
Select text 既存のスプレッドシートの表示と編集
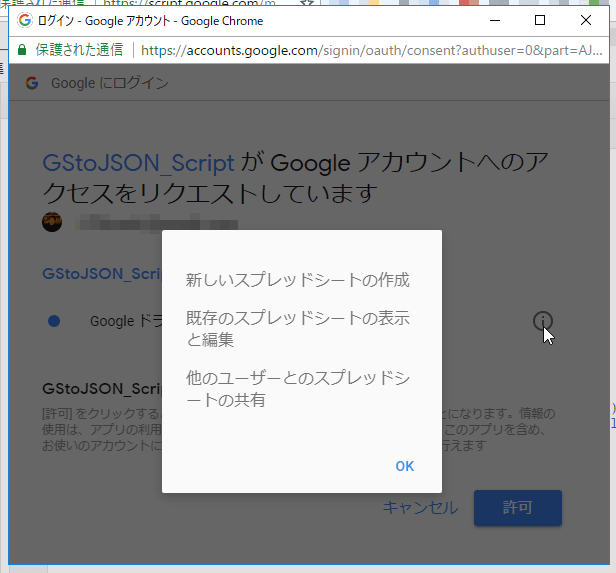[x=297, y=329]
